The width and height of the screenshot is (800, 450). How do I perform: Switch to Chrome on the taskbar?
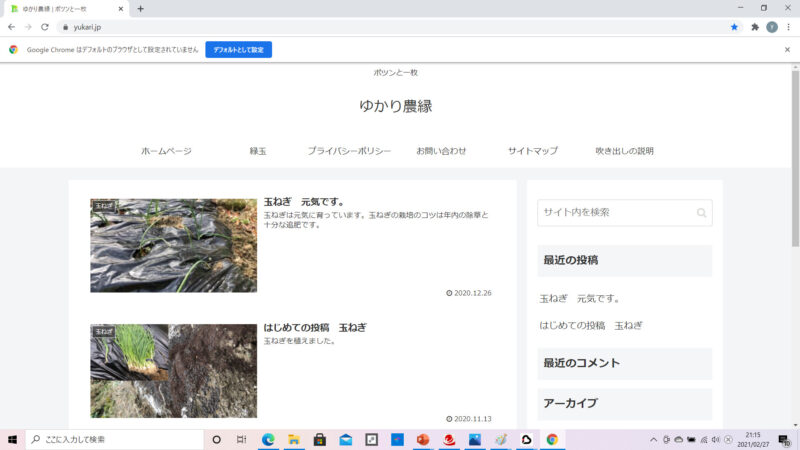(x=552, y=439)
